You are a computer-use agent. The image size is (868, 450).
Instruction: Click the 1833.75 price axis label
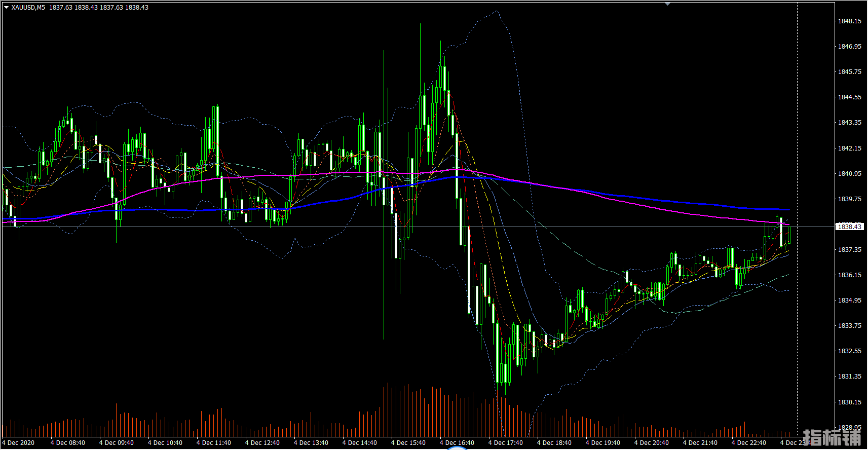pyautogui.click(x=850, y=325)
